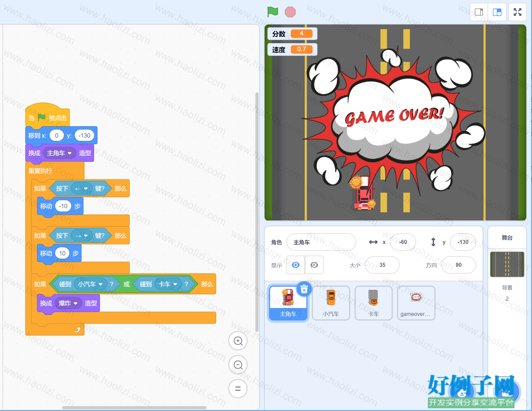The width and height of the screenshot is (532, 411).
Task: Enter full screen stage mode
Action: 517,12
